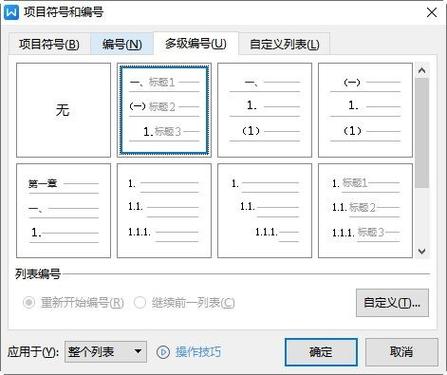Confirm with the 确定 button
Screen dimensions: 447x375
coord(321,352)
